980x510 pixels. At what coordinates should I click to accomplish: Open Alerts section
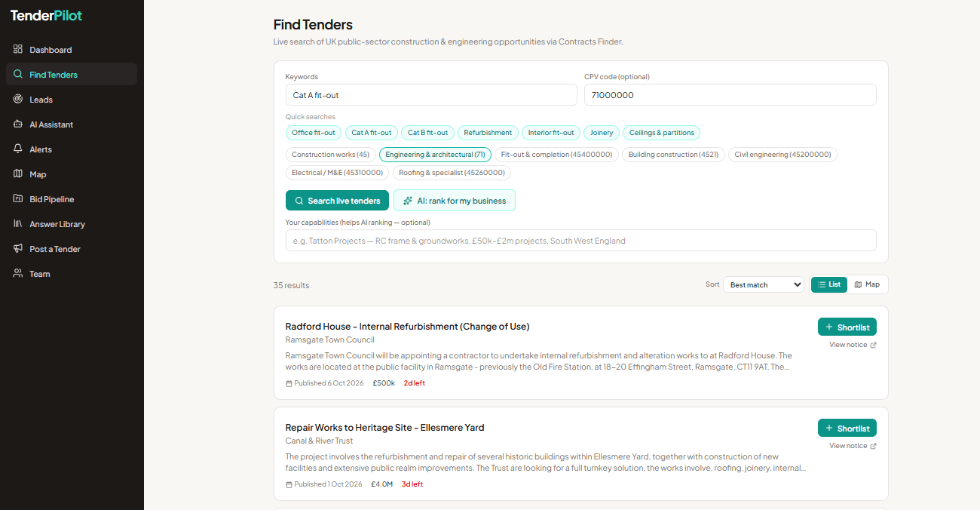click(x=72, y=149)
